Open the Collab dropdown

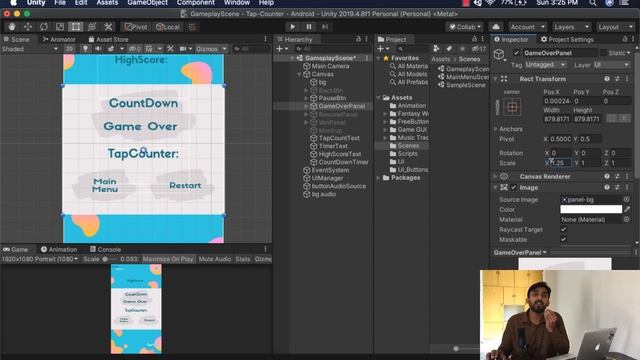(465, 27)
